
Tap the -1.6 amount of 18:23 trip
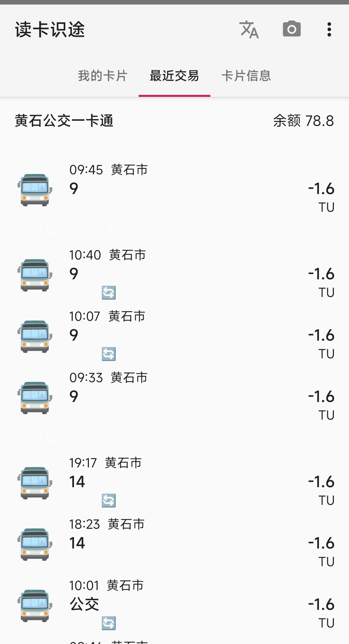click(321, 543)
